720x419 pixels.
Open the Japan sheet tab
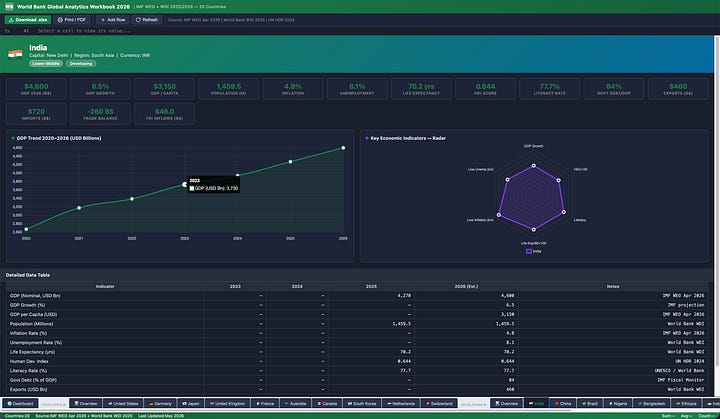(x=191, y=403)
